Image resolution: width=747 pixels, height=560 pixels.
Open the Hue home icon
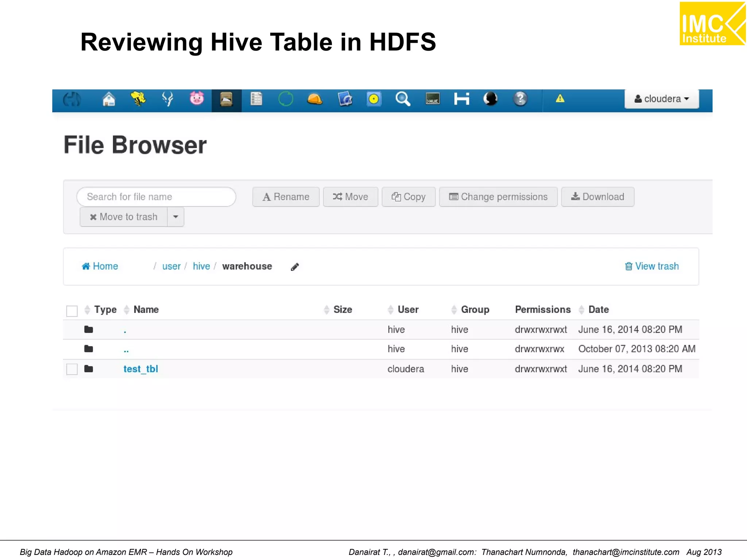pyautogui.click(x=109, y=99)
